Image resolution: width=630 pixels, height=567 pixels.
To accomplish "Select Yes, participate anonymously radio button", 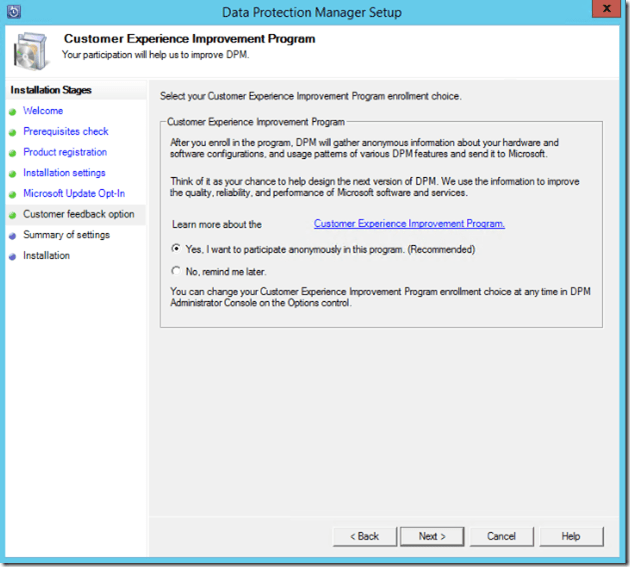I will point(177,249).
